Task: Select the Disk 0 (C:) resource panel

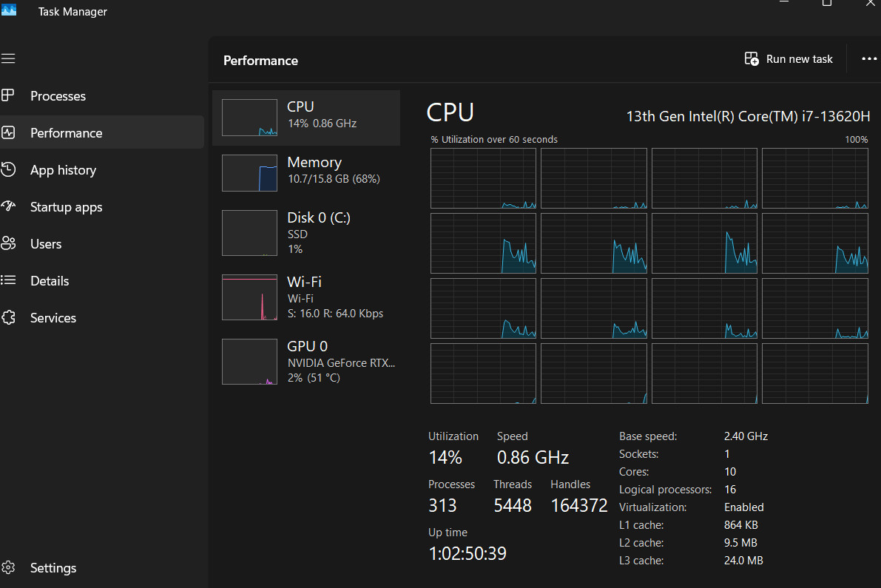Action: click(306, 233)
